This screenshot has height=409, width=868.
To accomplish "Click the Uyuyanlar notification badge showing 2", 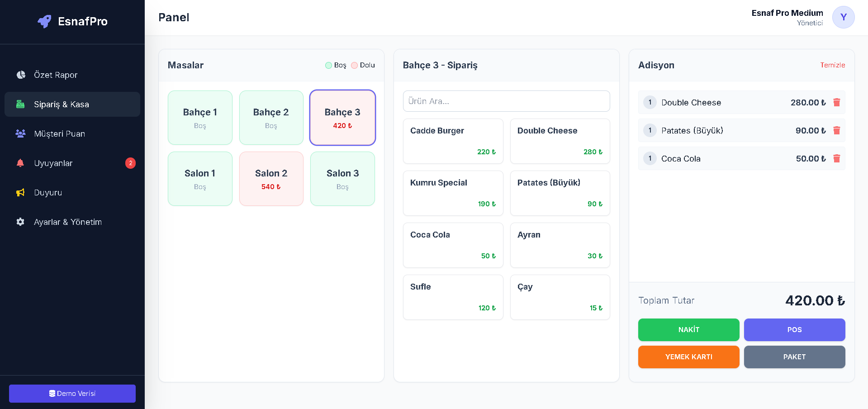I will [x=130, y=163].
